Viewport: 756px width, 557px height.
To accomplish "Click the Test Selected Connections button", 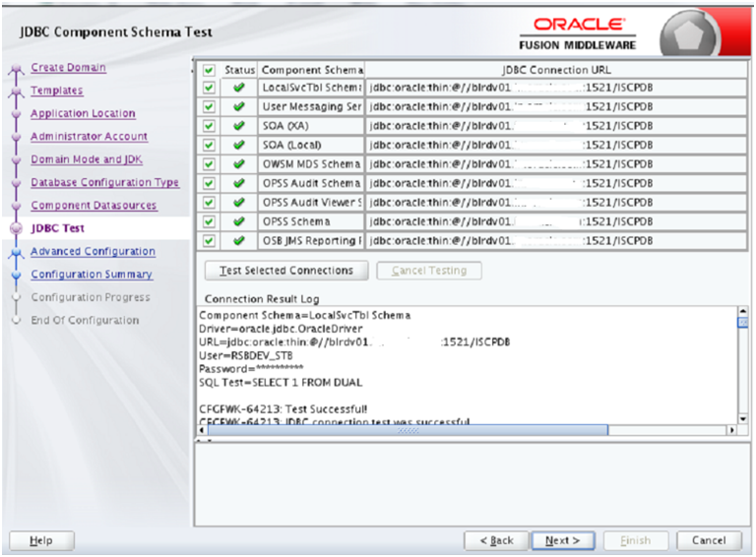I will click(x=286, y=271).
